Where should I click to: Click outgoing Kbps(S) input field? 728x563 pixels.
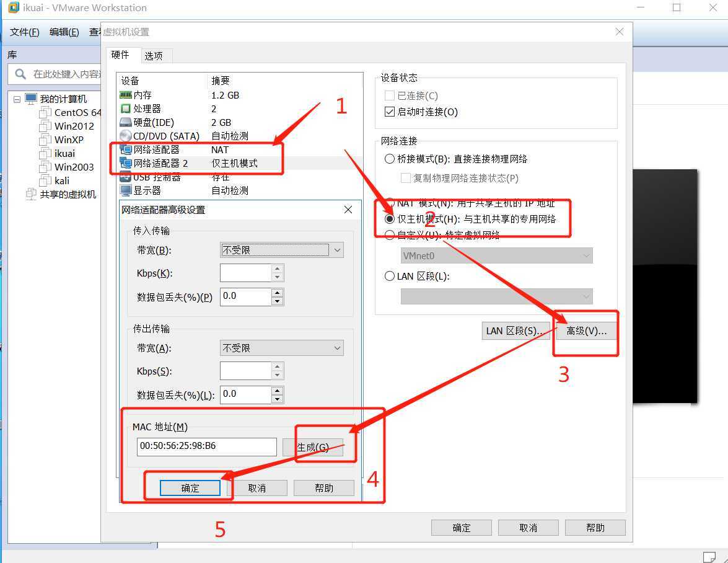[x=245, y=371]
